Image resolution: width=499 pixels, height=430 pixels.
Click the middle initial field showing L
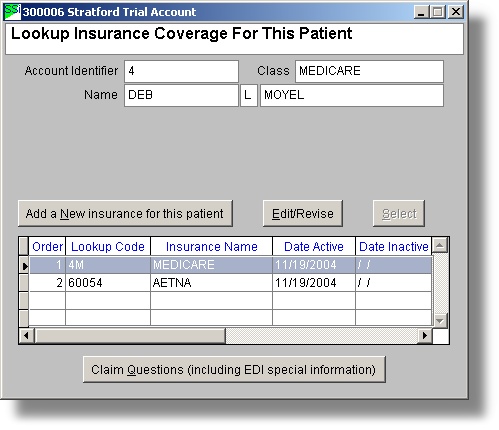click(x=249, y=95)
